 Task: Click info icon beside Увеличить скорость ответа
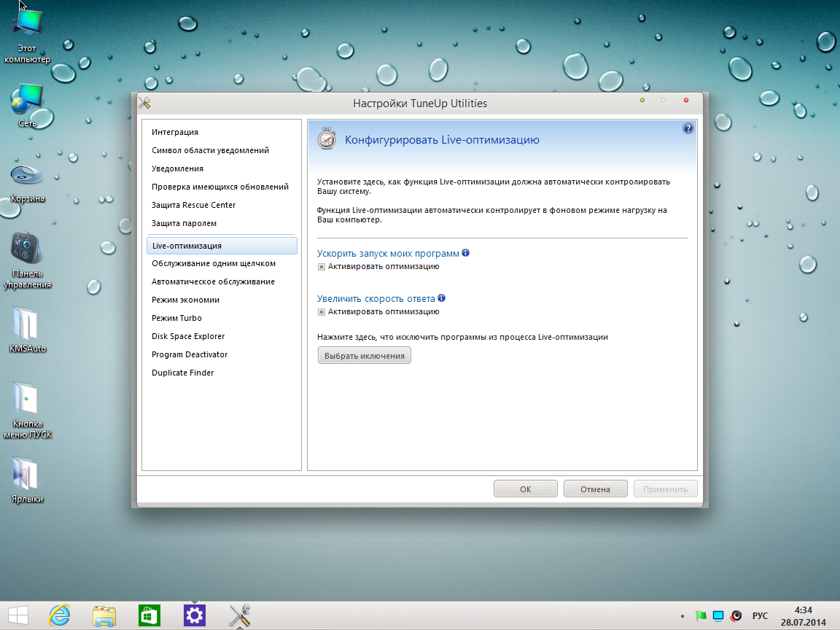(441, 297)
